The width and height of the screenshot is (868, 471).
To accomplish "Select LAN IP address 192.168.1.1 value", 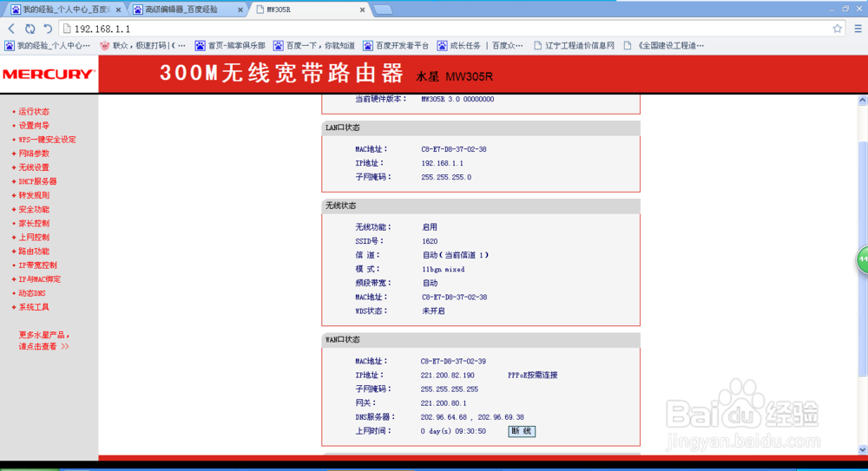I will pyautogui.click(x=443, y=163).
